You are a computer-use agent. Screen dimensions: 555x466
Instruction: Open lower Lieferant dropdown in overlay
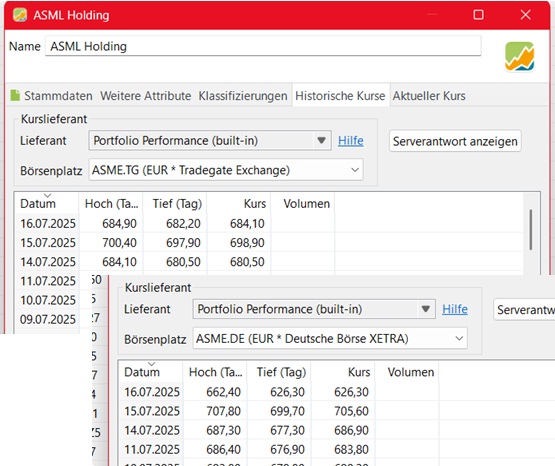click(x=314, y=309)
